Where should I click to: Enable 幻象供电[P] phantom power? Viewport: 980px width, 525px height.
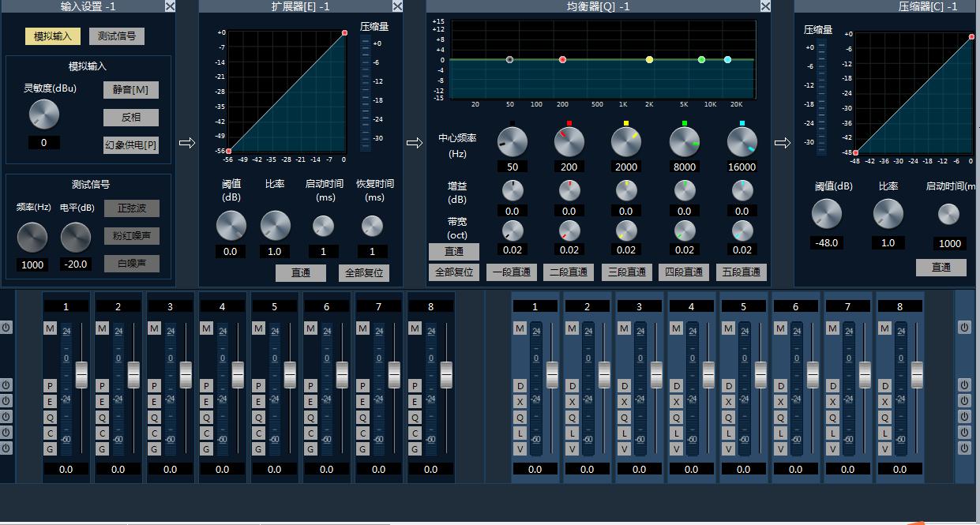(130, 145)
